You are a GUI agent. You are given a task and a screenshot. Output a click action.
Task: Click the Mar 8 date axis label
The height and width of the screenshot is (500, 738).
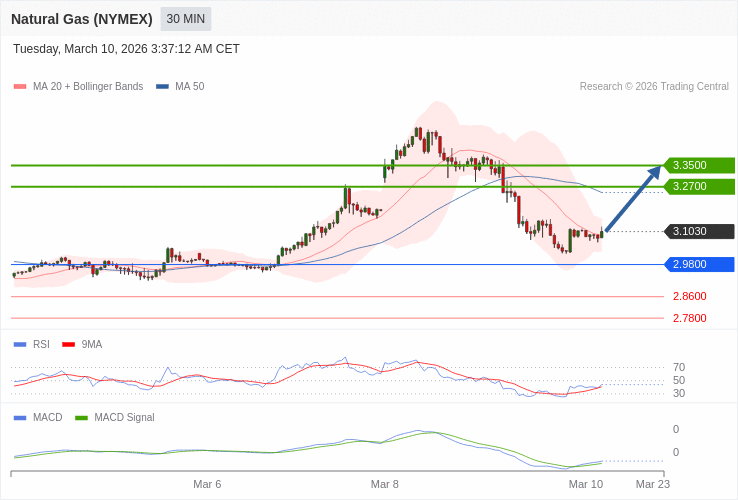coord(385,484)
